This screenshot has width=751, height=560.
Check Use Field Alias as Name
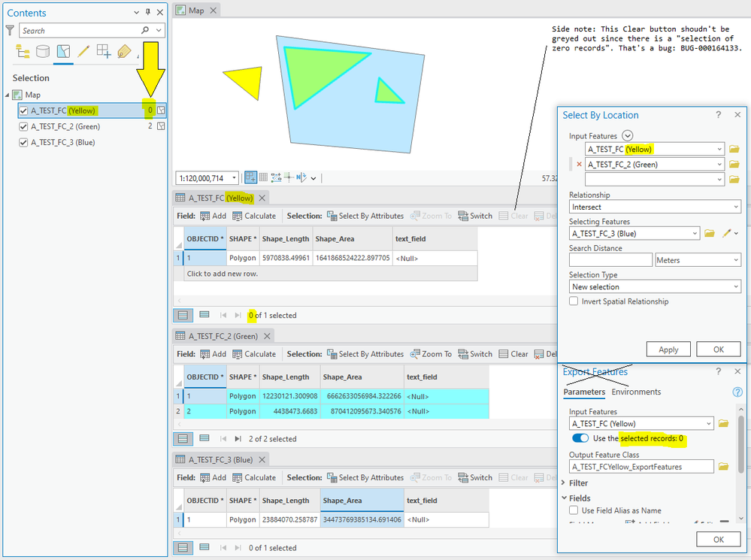tap(574, 510)
